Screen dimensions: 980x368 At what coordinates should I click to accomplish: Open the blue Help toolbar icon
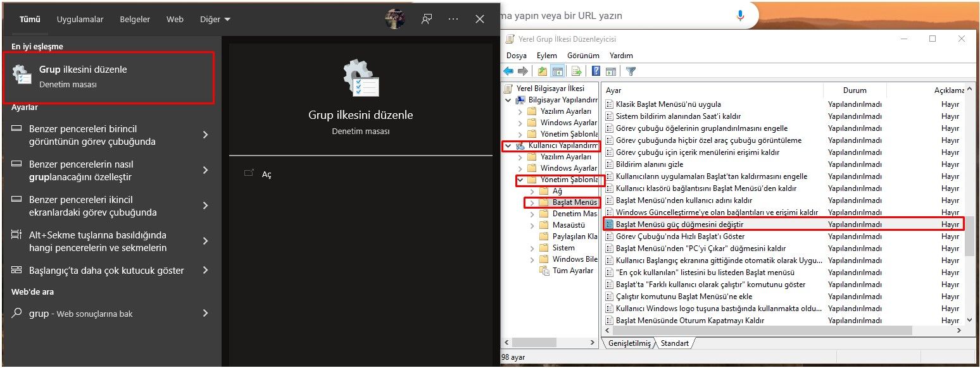click(596, 71)
